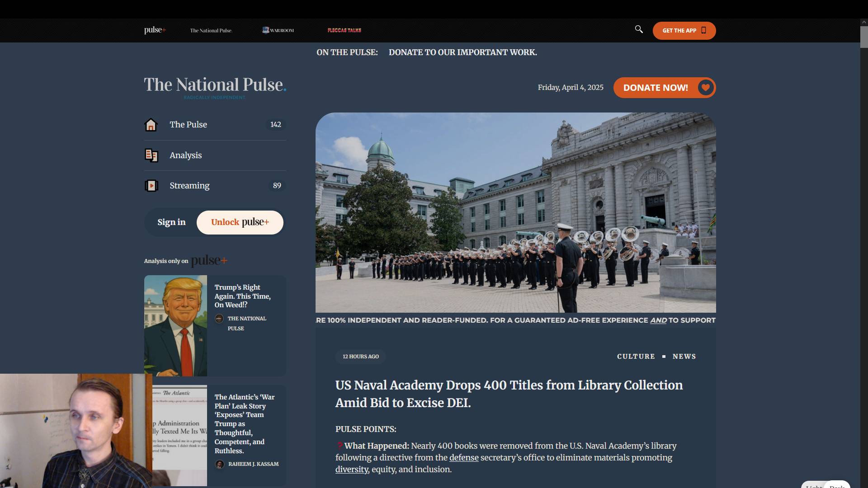The width and height of the screenshot is (868, 488).
Task: Open the search magnifier icon
Action: [x=638, y=29]
